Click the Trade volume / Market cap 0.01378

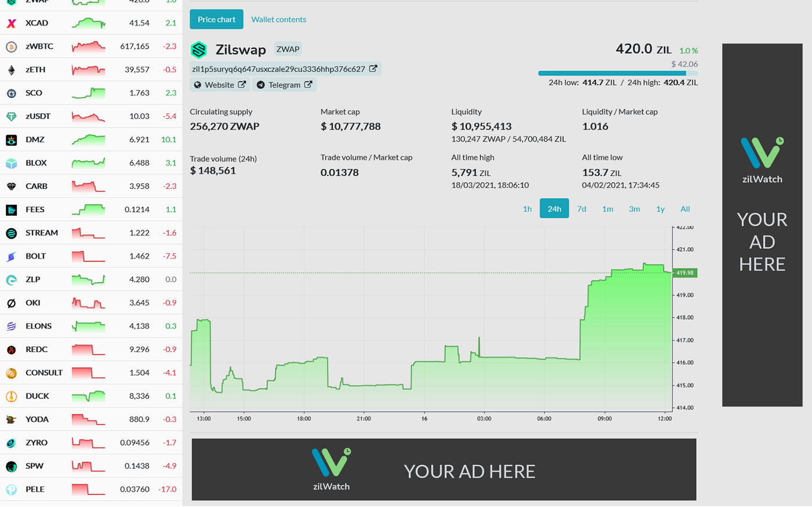(339, 173)
